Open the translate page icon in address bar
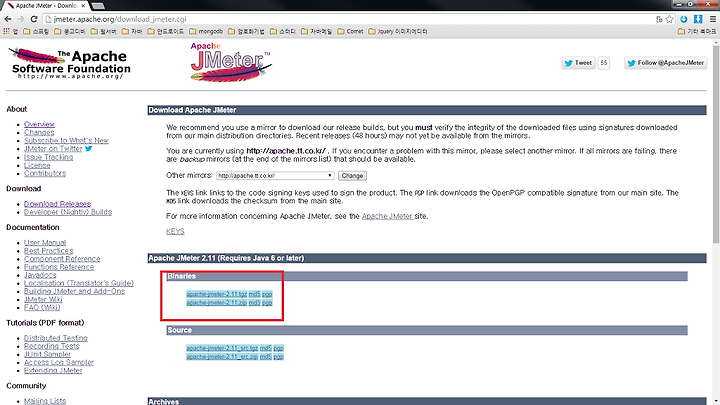 [x=659, y=19]
